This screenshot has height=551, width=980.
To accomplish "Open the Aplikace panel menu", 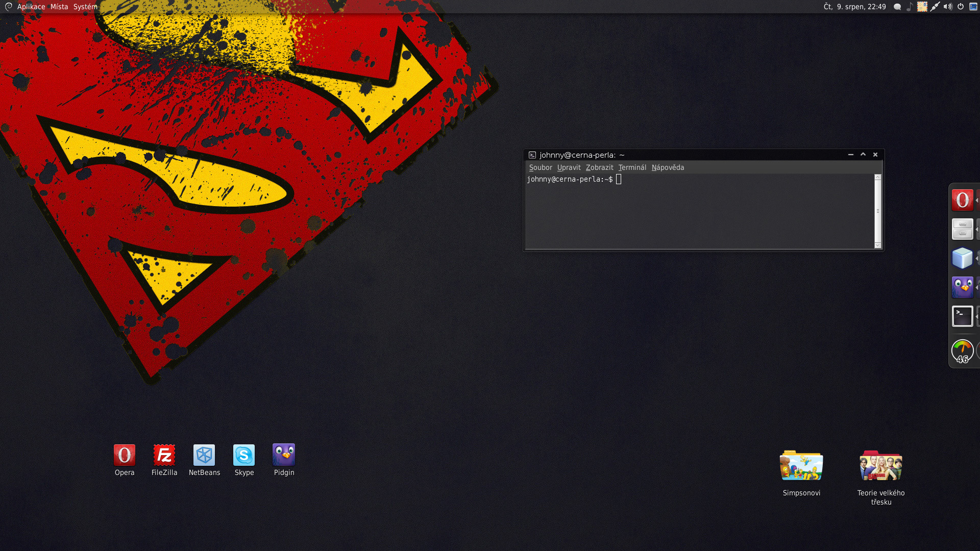I will [x=31, y=7].
